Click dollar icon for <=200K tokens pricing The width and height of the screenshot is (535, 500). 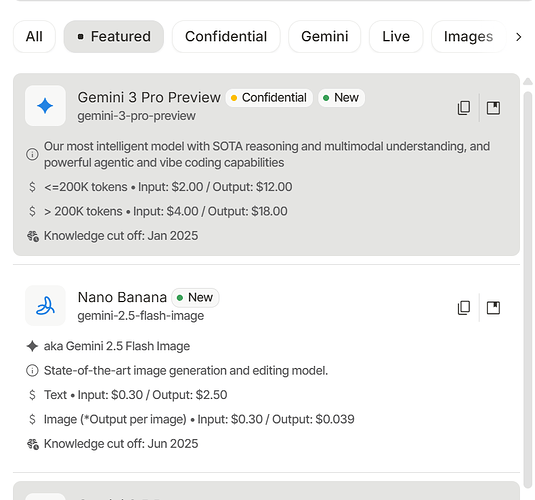pyautogui.click(x=32, y=187)
